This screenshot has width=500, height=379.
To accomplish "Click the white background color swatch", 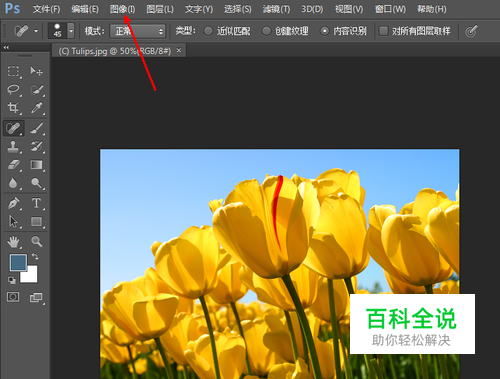I will [31, 276].
